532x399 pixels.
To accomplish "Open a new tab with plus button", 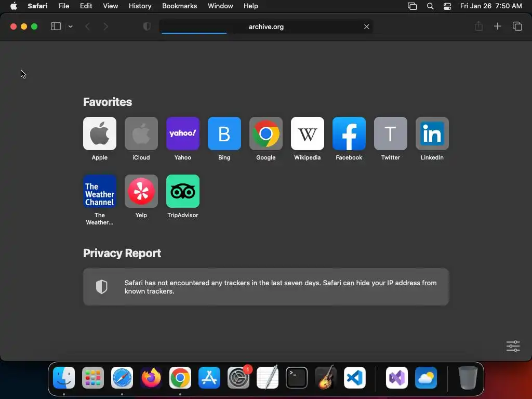I will coord(497,26).
